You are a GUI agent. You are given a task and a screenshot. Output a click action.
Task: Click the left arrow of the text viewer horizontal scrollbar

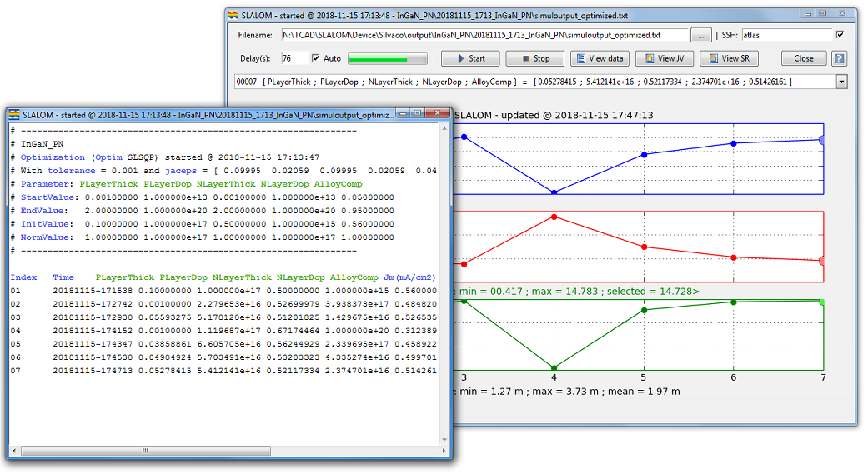pyautogui.click(x=14, y=451)
